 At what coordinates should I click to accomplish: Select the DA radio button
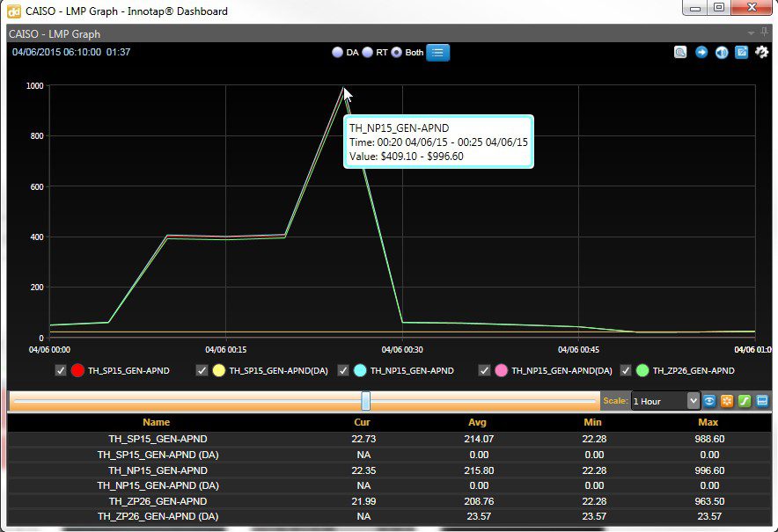(x=337, y=52)
